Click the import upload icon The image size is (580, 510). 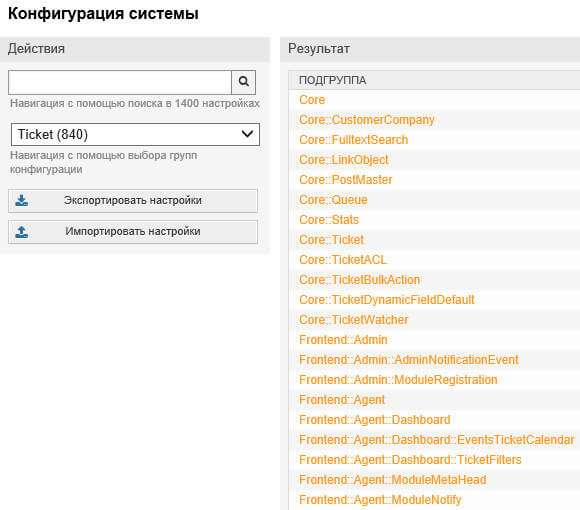coord(22,232)
